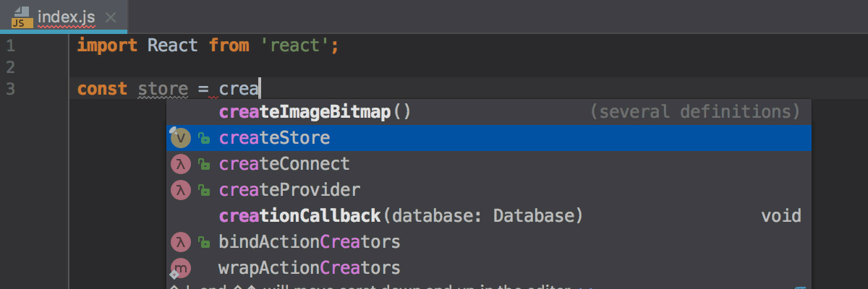Screen dimensions: 868x289
Task: Click the lambda icon beside createConnect
Action: pyautogui.click(x=180, y=164)
